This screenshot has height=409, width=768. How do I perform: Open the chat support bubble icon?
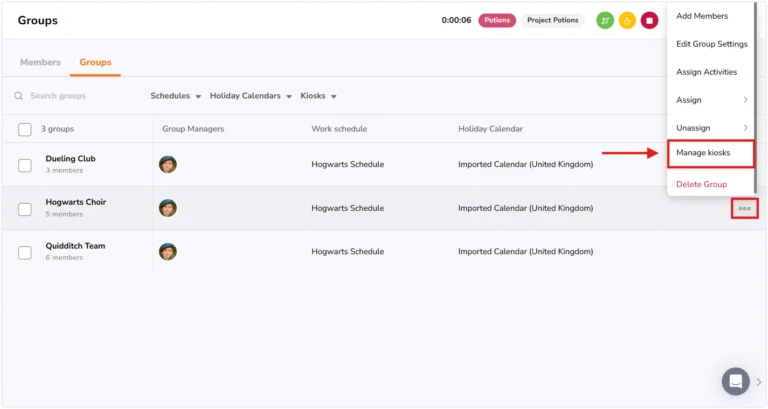[735, 381]
